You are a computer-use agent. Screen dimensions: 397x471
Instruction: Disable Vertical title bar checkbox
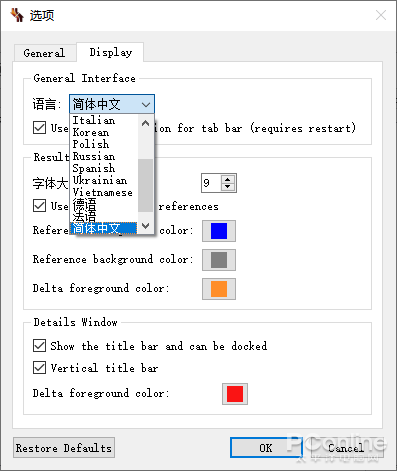(39, 368)
